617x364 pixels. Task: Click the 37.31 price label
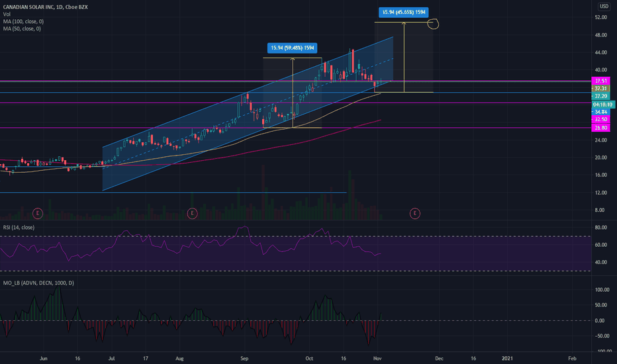[601, 89]
